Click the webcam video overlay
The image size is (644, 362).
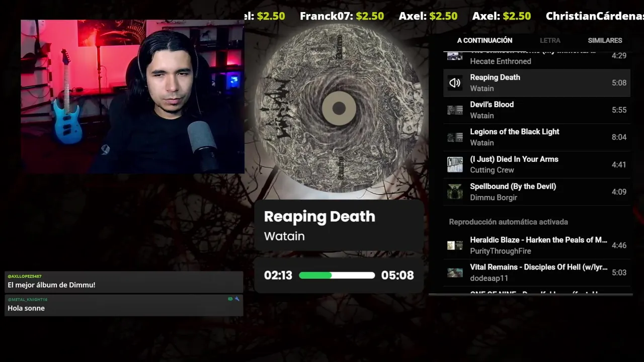pos(132,97)
